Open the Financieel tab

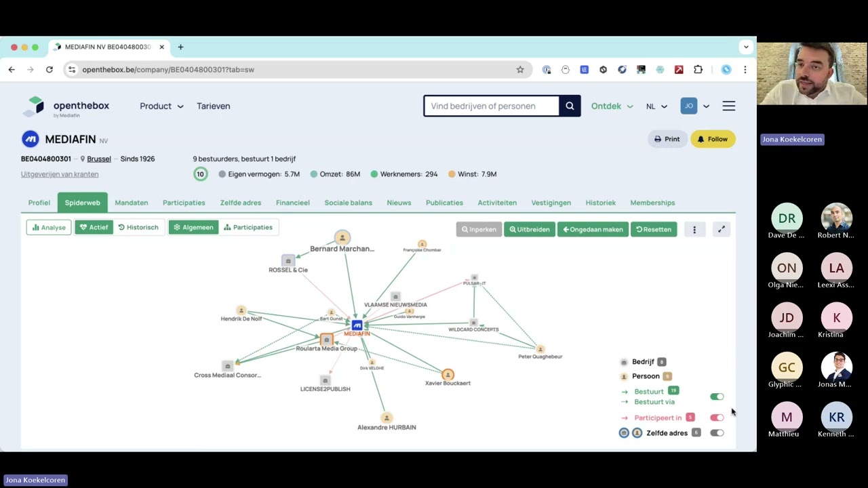(293, 203)
